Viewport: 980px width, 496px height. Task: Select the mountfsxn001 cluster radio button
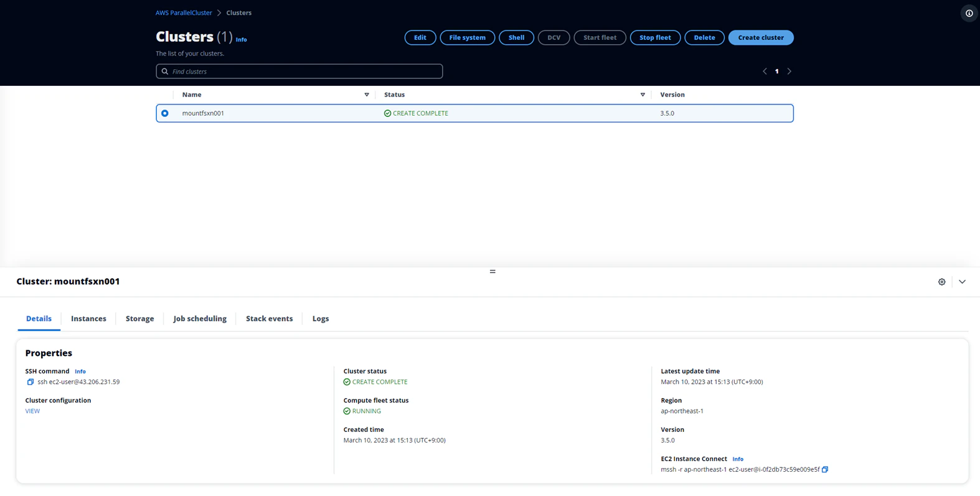click(165, 113)
